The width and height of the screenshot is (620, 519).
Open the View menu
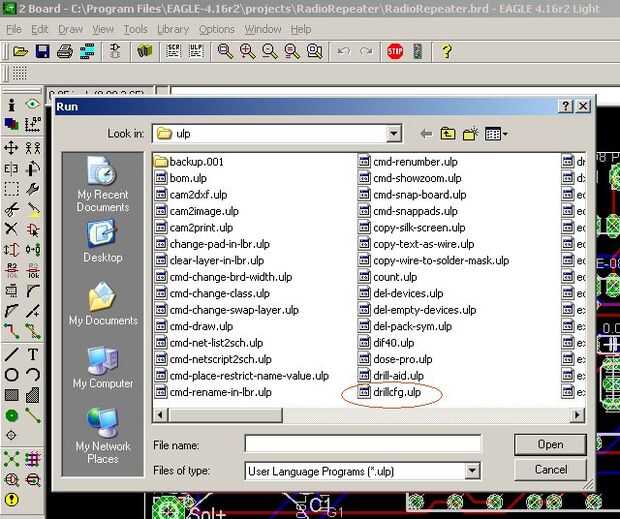pos(102,29)
